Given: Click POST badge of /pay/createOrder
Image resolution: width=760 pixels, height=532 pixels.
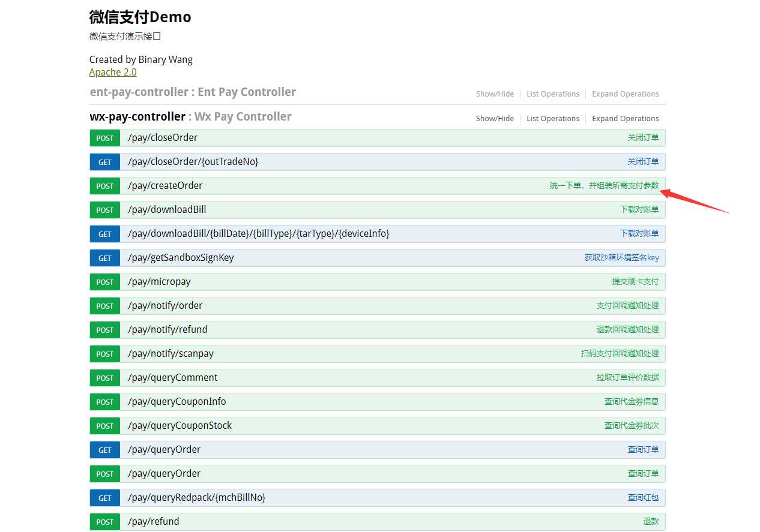Looking at the screenshot, I should pos(105,186).
